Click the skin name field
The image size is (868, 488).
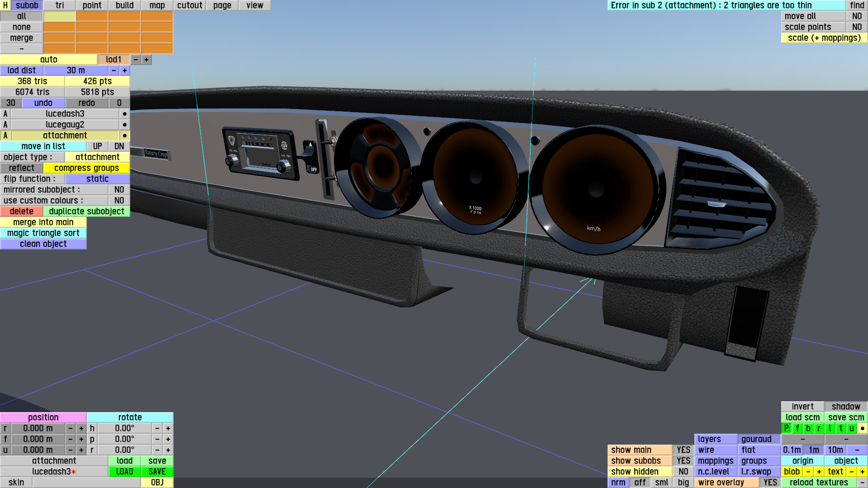86,483
